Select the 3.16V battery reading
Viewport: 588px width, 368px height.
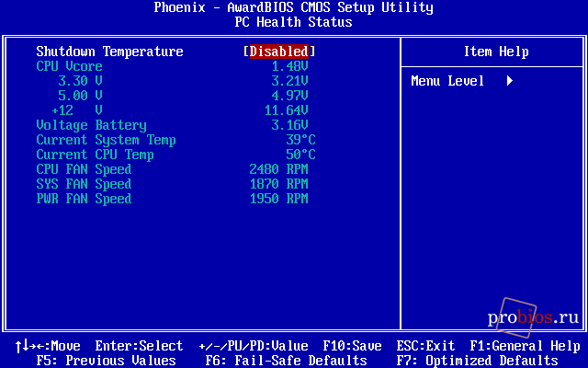pos(289,125)
